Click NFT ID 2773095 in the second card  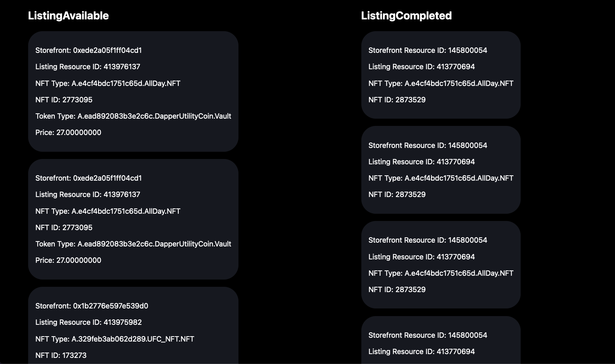(64, 227)
